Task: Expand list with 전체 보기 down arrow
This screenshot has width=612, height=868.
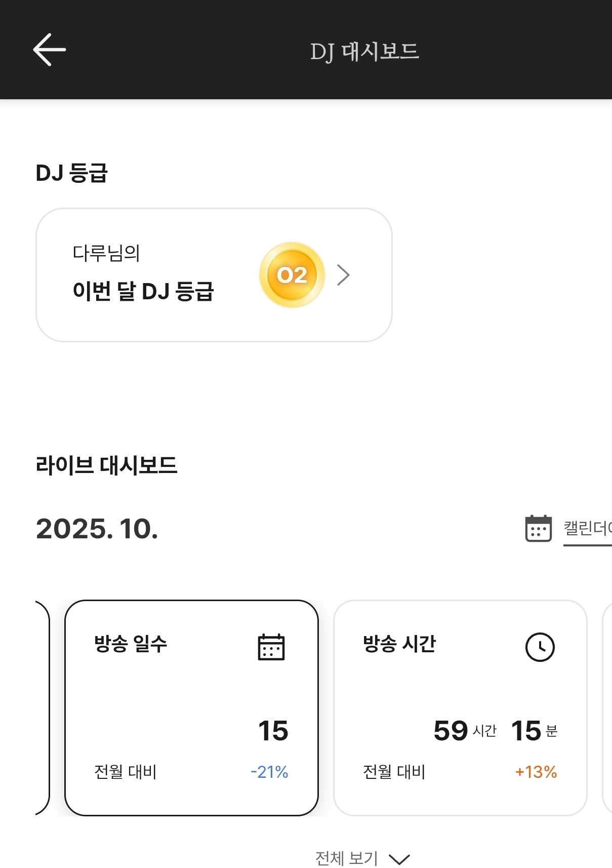Action: (399, 859)
